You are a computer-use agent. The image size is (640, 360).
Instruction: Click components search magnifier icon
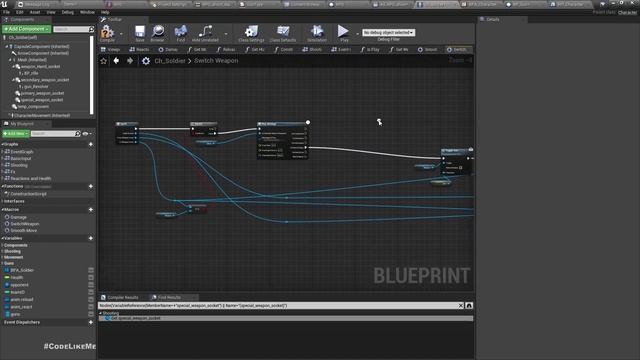[91, 29]
